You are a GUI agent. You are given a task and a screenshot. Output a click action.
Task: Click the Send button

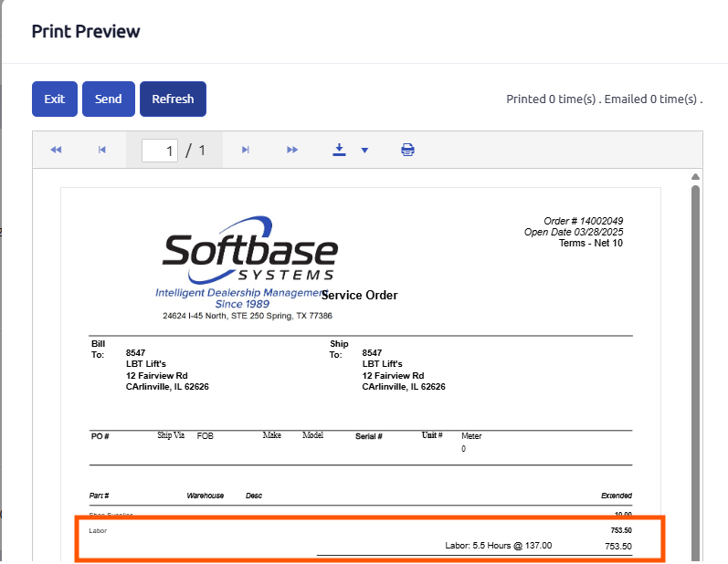109,99
